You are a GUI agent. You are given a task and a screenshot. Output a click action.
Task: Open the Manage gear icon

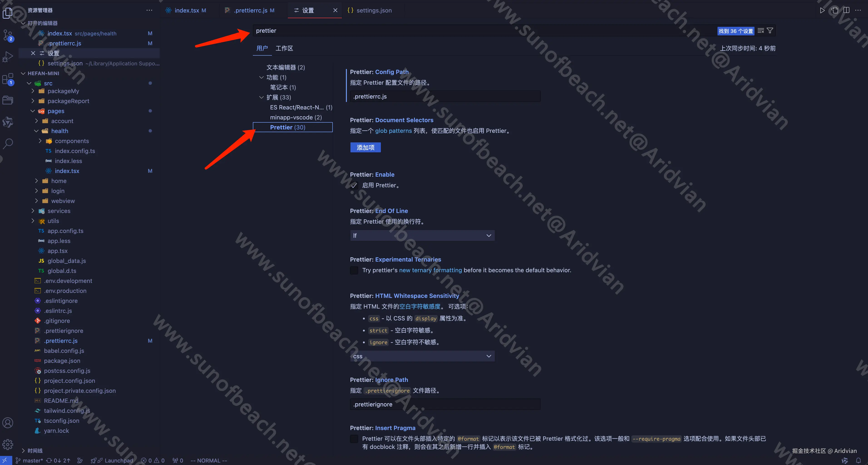[7, 444]
